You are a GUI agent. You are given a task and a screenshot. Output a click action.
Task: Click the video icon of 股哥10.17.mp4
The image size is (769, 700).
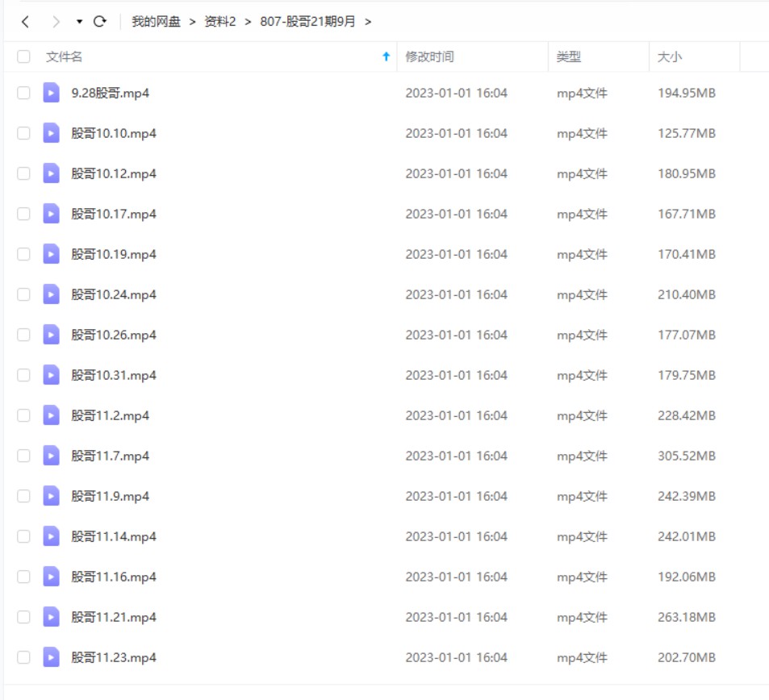click(x=51, y=214)
